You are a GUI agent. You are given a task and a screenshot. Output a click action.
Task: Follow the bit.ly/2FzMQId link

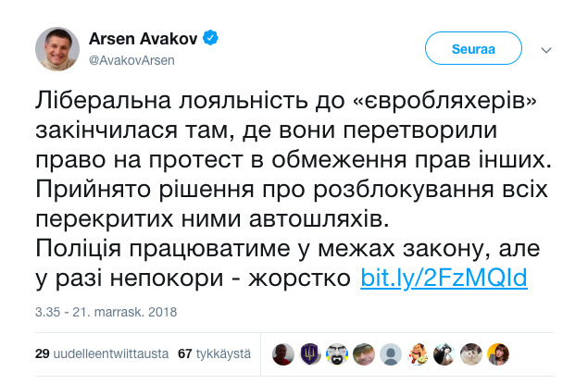pos(444,278)
